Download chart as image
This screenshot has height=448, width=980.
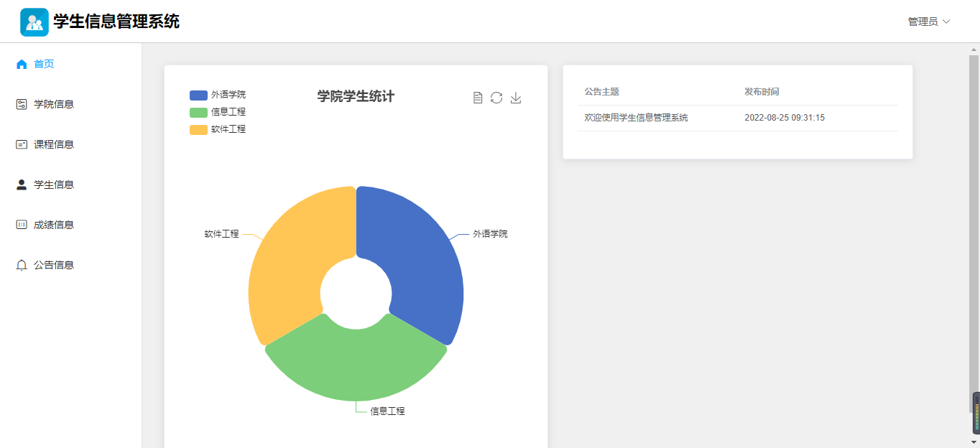click(516, 98)
